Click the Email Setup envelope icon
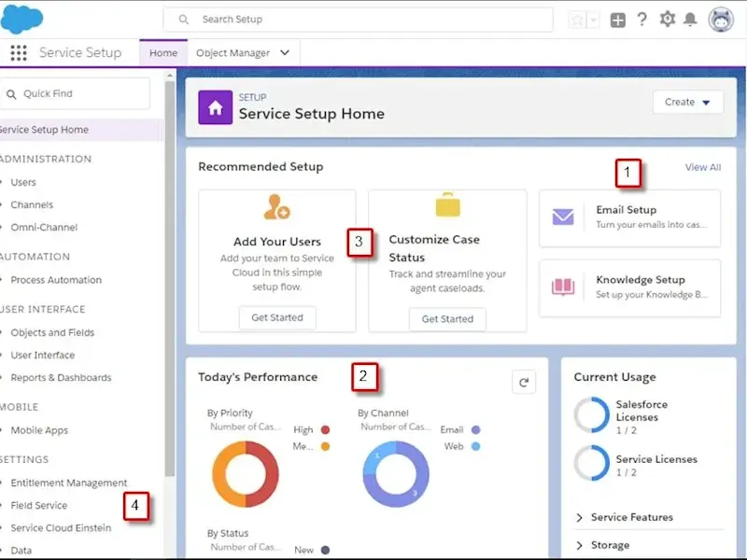 tap(563, 217)
